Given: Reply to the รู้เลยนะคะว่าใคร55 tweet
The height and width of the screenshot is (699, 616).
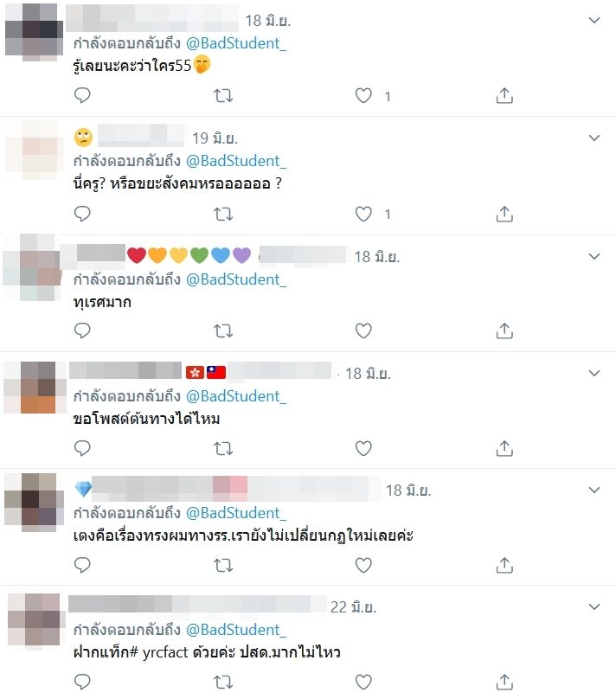Looking at the screenshot, I should [x=82, y=95].
